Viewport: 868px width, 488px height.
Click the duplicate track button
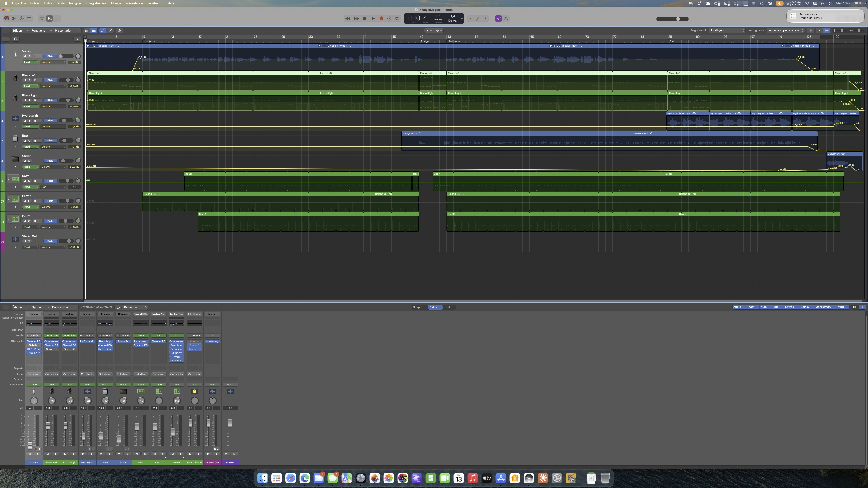pyautogui.click(x=16, y=39)
